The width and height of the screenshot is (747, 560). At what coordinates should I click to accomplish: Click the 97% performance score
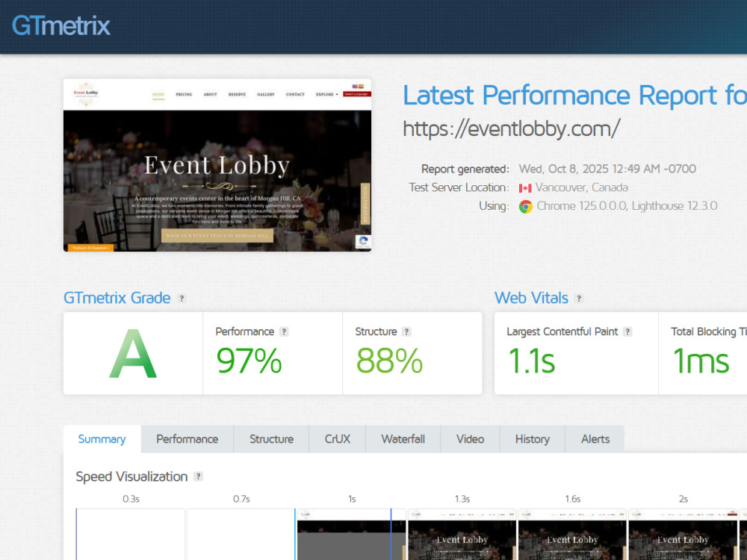tap(249, 361)
